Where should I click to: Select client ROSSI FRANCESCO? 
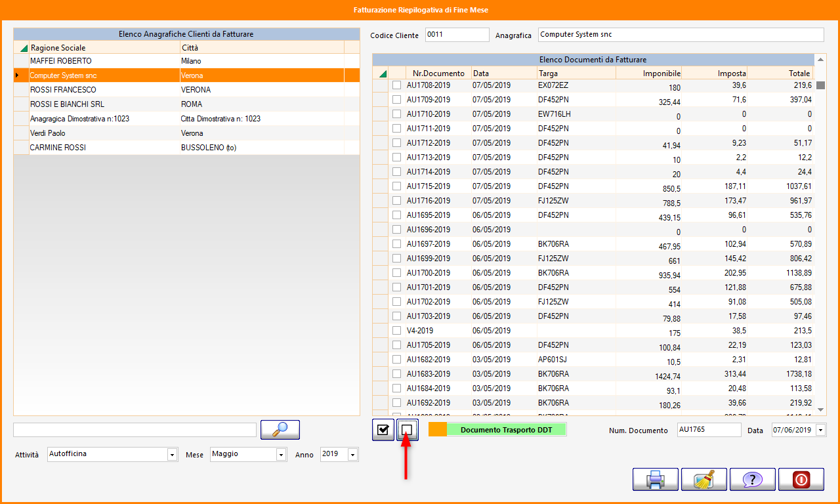(186, 90)
